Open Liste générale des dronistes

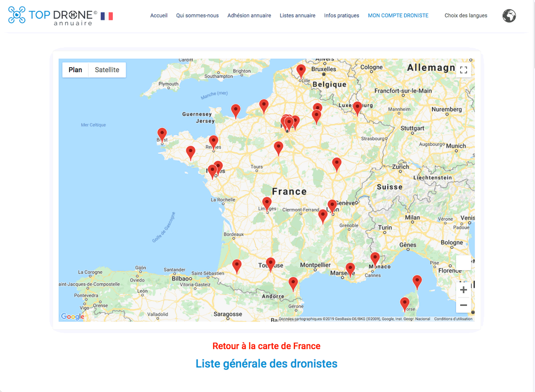coord(266,363)
